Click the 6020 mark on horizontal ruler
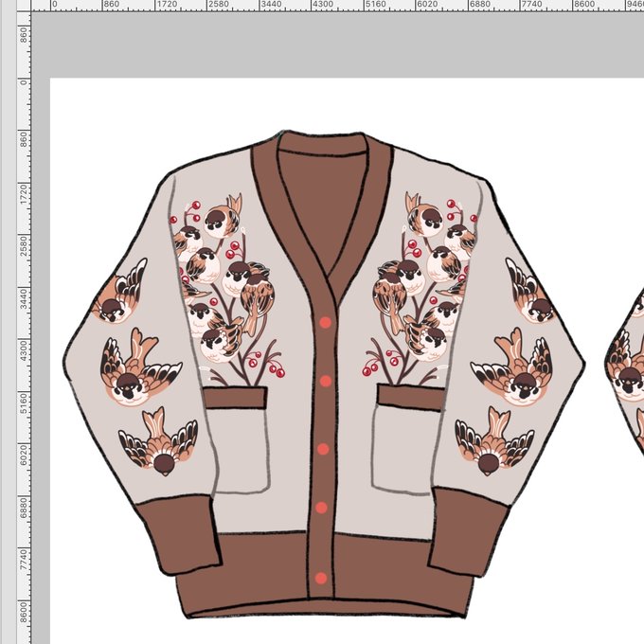Screen dimensions: 644x644 coord(427,5)
